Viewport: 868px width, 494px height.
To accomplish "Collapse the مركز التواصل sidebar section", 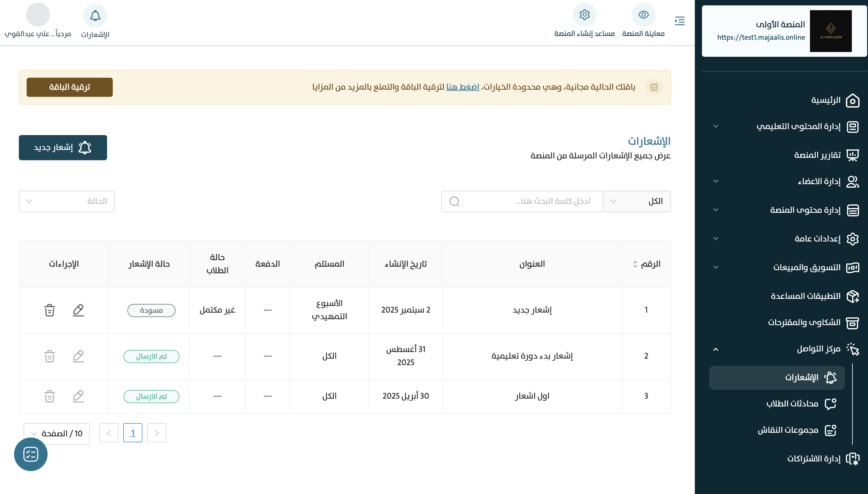I will 818,349.
